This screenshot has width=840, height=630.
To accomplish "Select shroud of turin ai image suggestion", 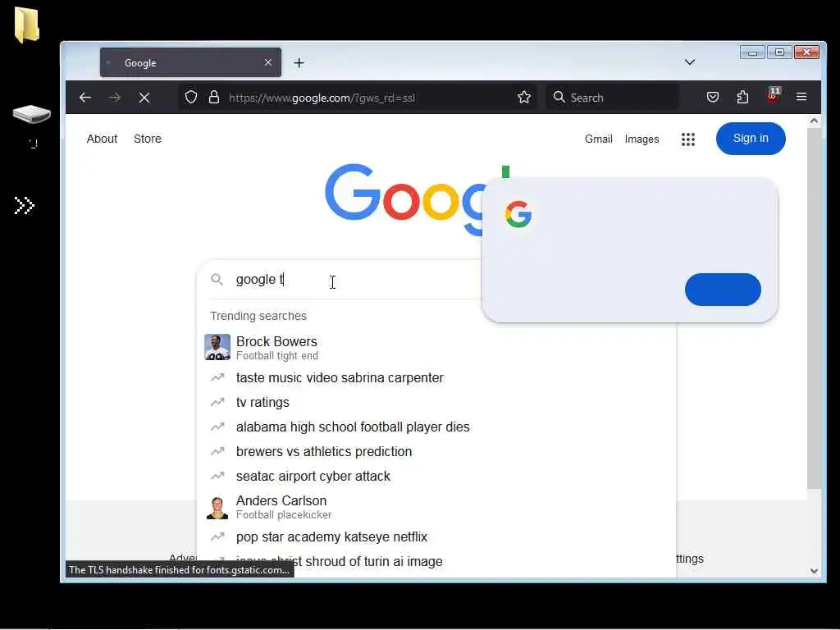I will pyautogui.click(x=436, y=561).
